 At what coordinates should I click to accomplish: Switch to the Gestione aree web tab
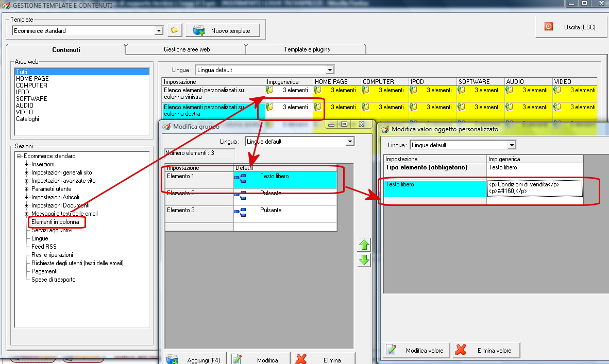point(187,49)
